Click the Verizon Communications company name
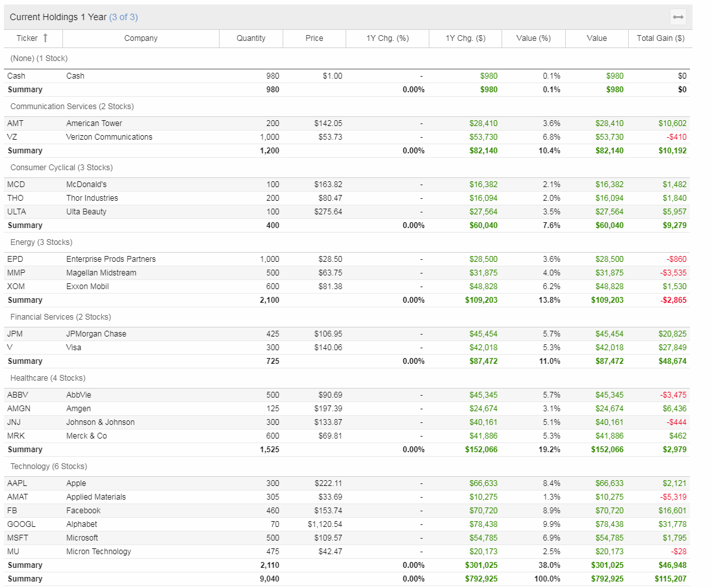Viewport: 712px width, 588px height. point(109,137)
